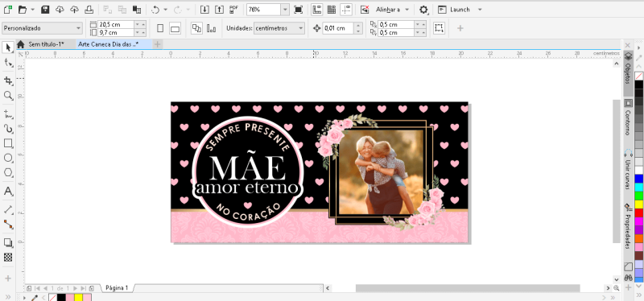The height and width of the screenshot is (301, 644).
Task: Select the Transparency checkerboard tool
Action: 8,258
